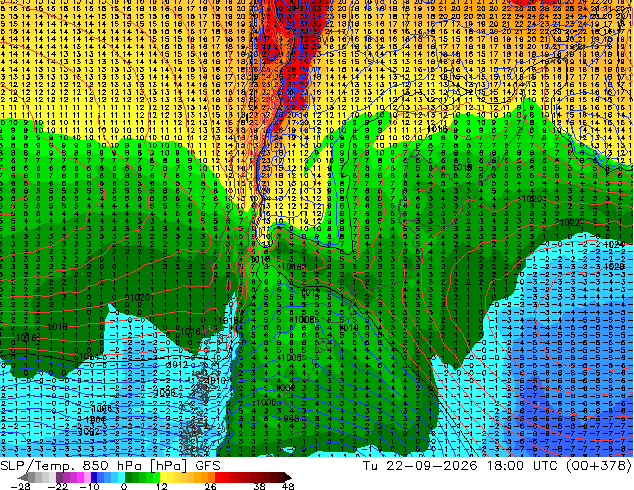This screenshot has width=634, height=490.
Task: Click the 38 legend scale value
Action: click(259, 486)
